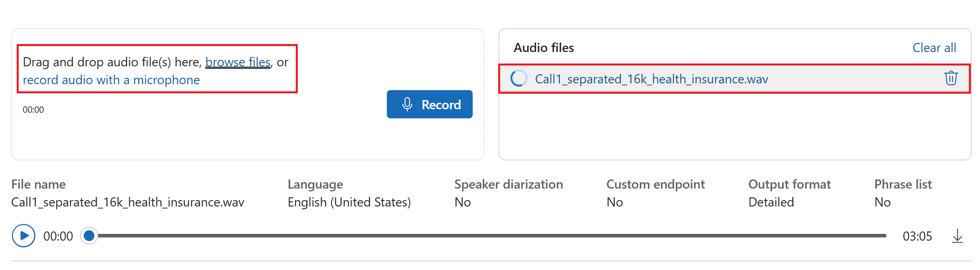Click the recording timer under the drop text
The image size is (980, 270).
click(x=33, y=110)
